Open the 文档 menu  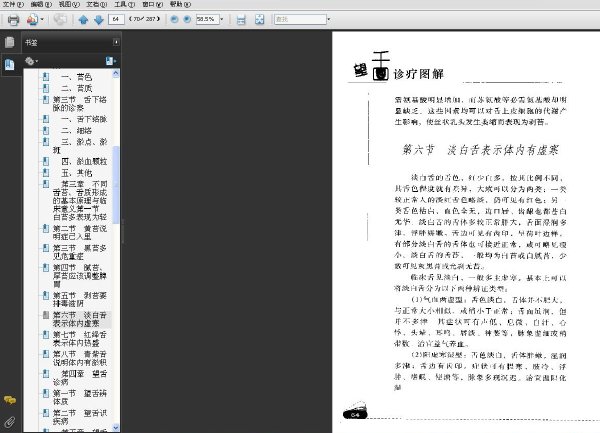tap(96, 4)
